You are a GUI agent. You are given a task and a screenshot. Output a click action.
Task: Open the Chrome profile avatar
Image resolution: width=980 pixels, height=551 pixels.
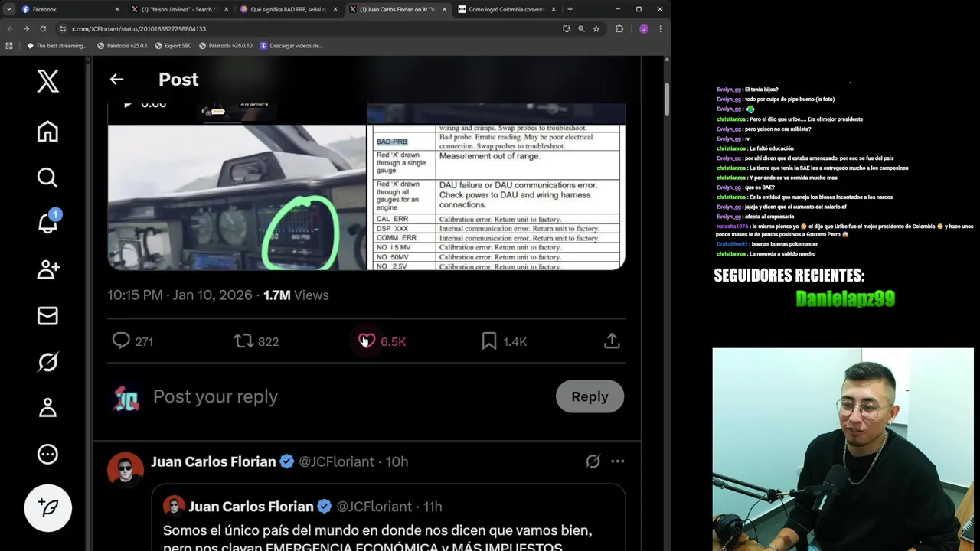[x=643, y=28]
